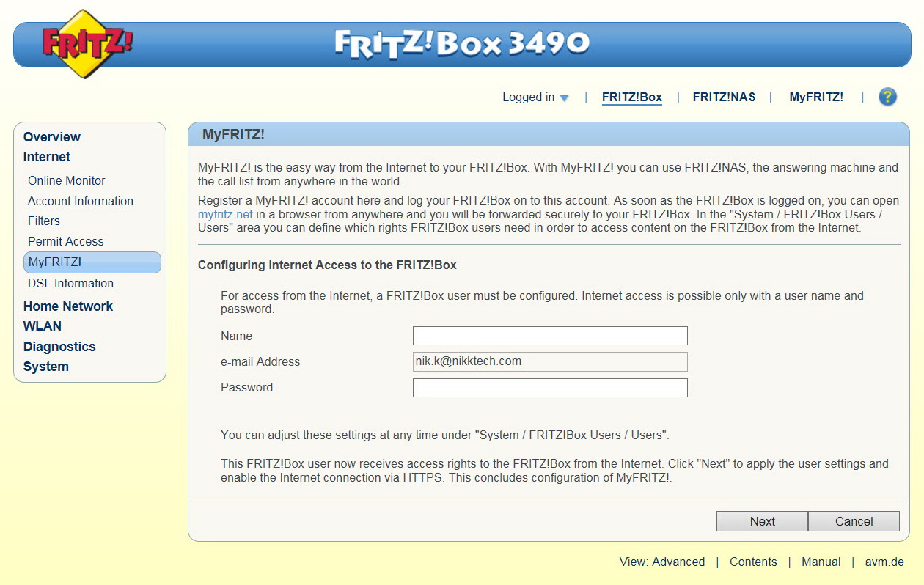This screenshot has width=924, height=585.
Task: Follow the myfritz.net link
Action: (x=225, y=215)
